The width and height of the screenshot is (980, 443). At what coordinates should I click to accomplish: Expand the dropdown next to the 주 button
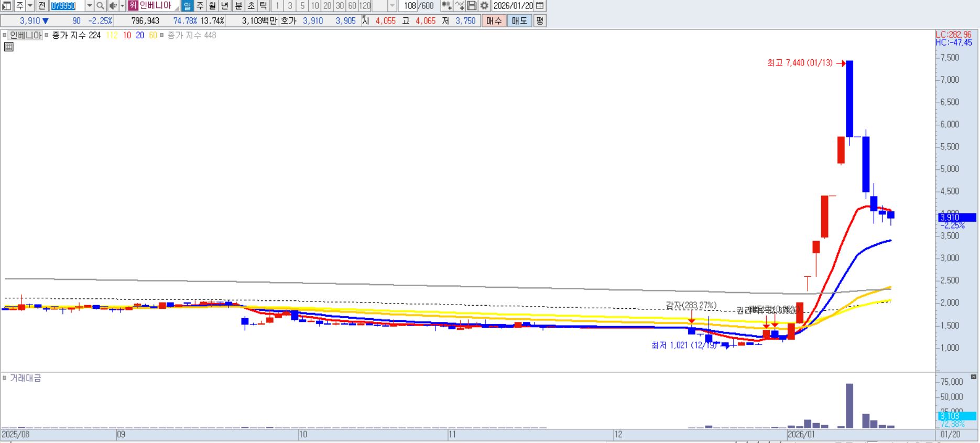30,6
